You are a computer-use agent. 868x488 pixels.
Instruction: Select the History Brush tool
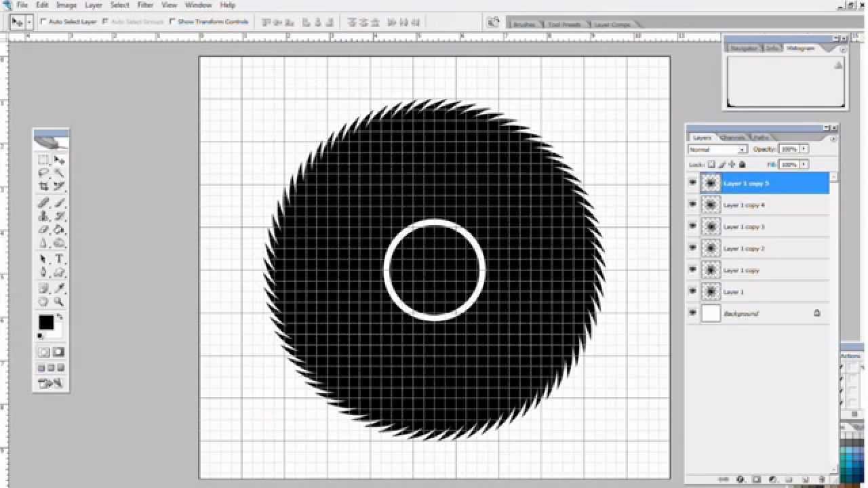(x=60, y=216)
